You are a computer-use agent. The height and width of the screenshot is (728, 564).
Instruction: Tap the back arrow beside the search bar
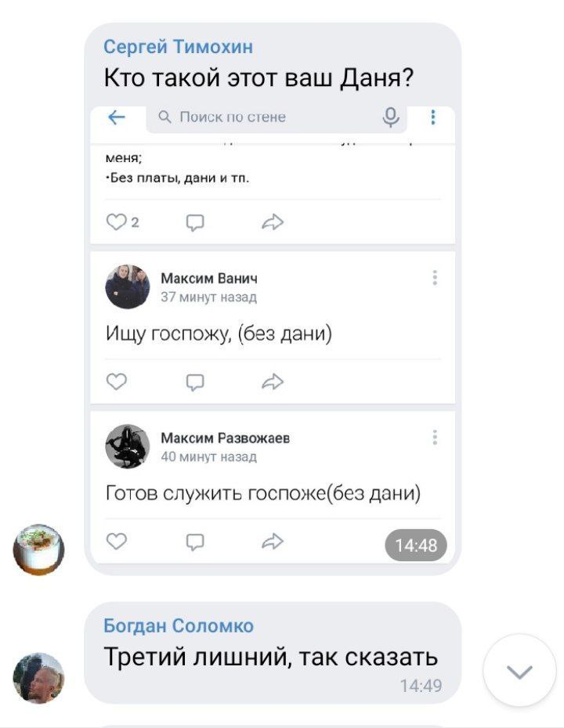click(x=116, y=117)
